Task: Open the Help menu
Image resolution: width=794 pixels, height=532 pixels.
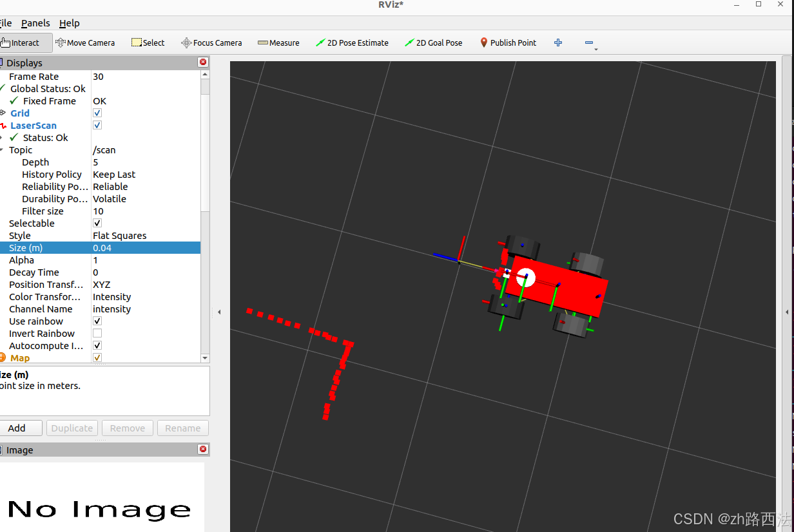Action: coord(70,23)
